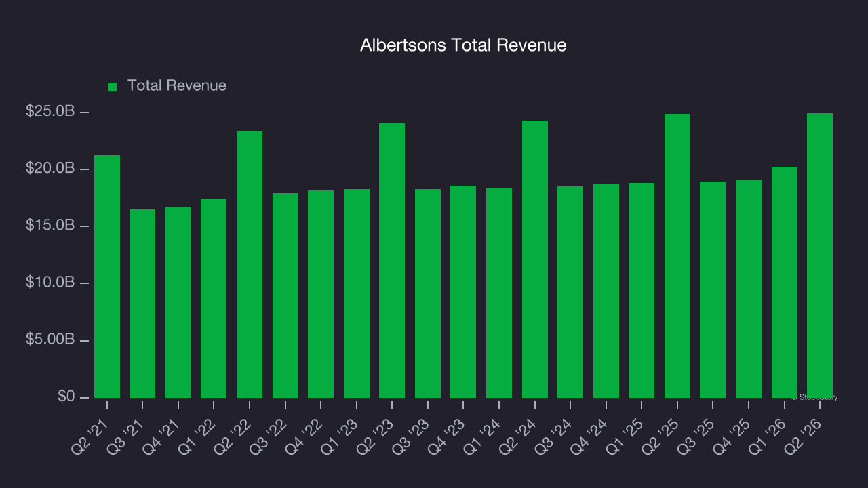
Task: Select the "Total Revenue" legend label
Action: [177, 86]
